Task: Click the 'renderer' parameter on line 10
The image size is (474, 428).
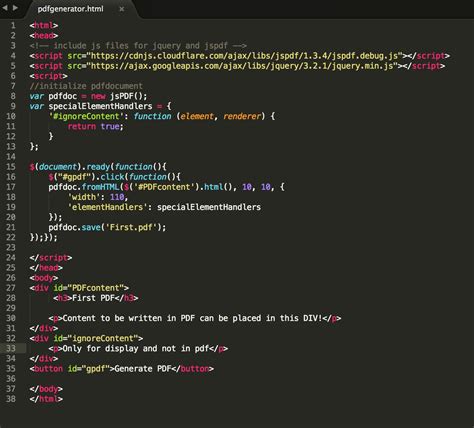Action: [x=242, y=116]
